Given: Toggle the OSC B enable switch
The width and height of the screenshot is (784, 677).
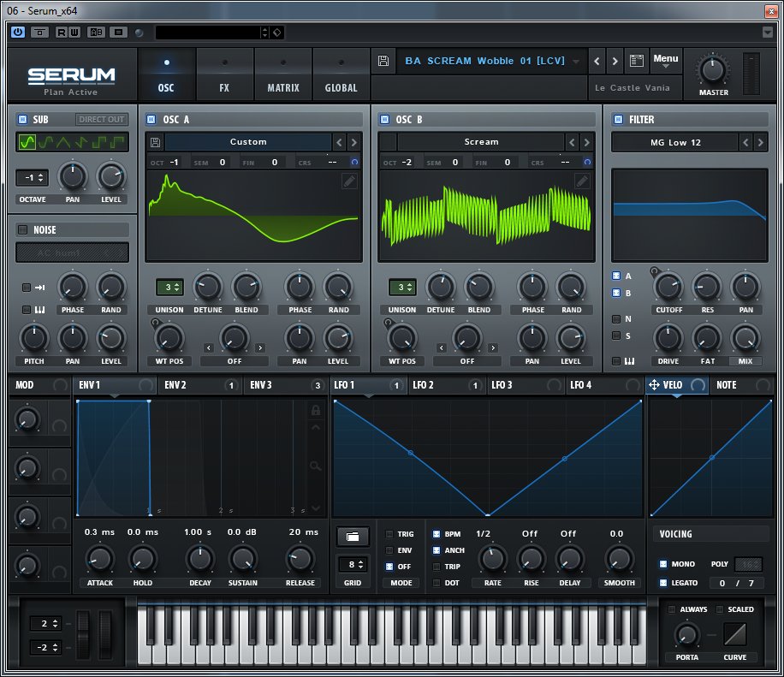Looking at the screenshot, I should (x=384, y=120).
